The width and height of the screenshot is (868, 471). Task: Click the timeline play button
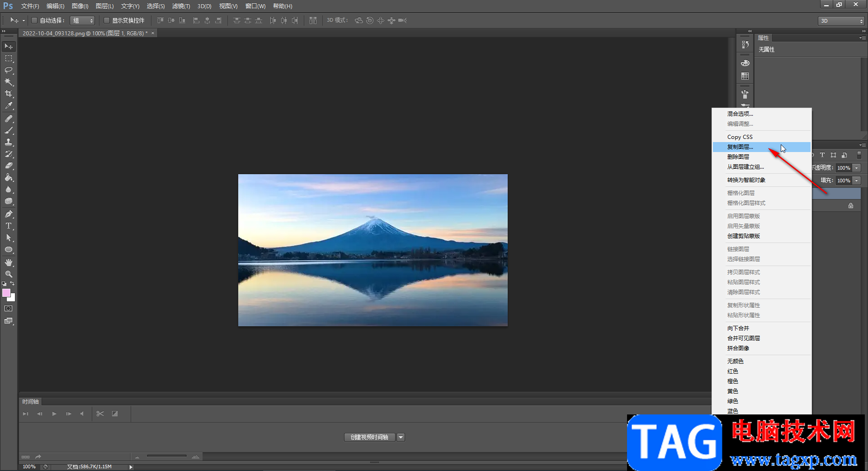[54, 414]
